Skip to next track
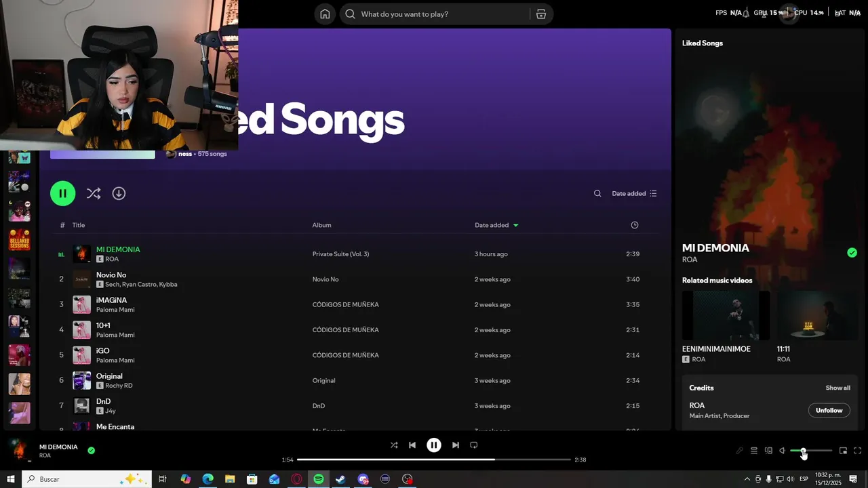Viewport: 868px width, 488px height. pos(456,445)
